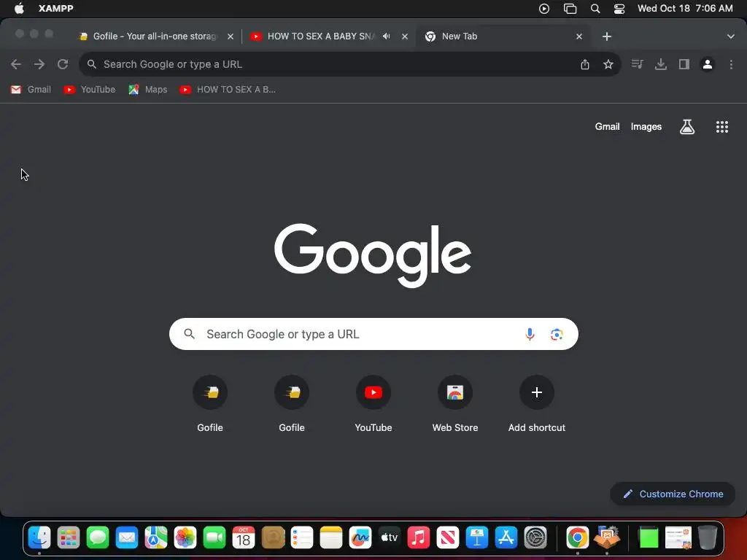
Task: Open the XAMPP menu in menu bar
Action: point(55,9)
